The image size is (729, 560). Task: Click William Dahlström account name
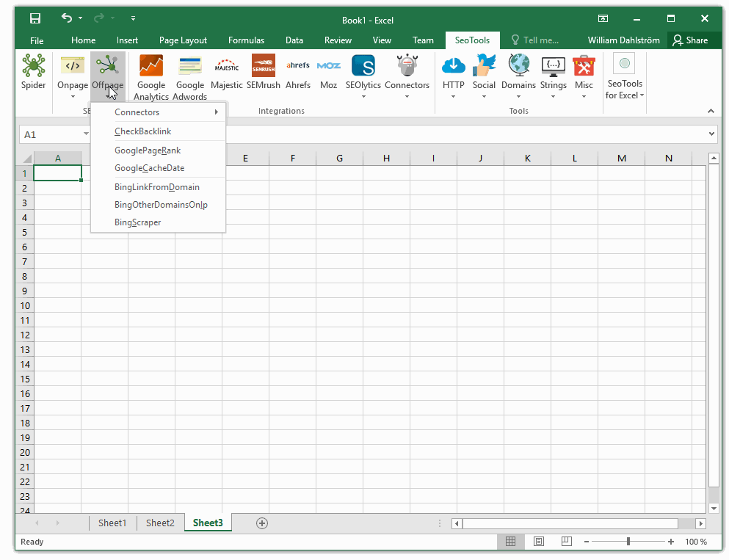623,40
